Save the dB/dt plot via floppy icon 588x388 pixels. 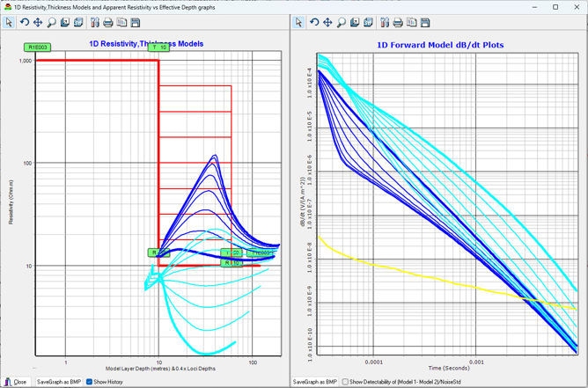425,23
